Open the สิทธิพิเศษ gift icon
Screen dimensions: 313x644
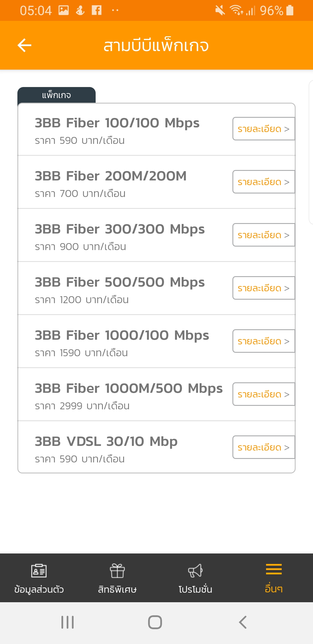(x=117, y=571)
